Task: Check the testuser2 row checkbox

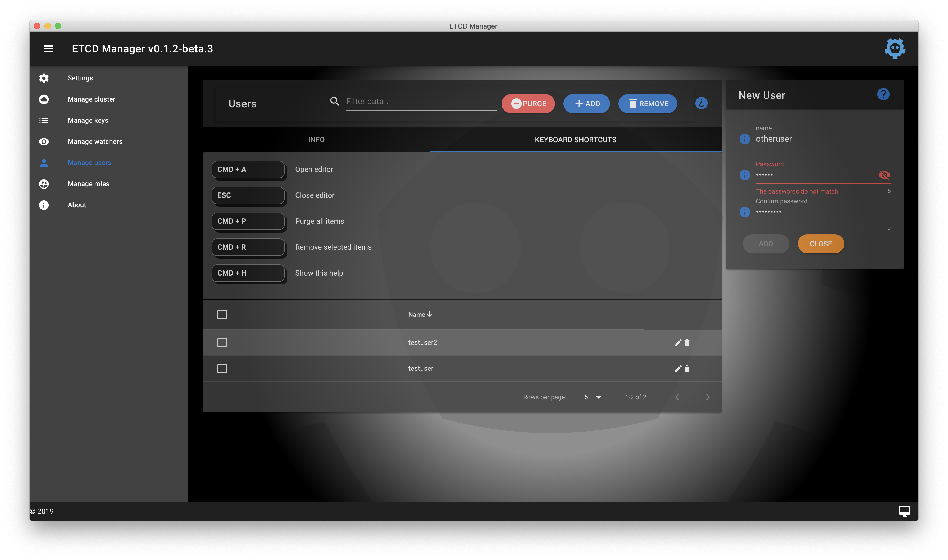Action: point(222,343)
